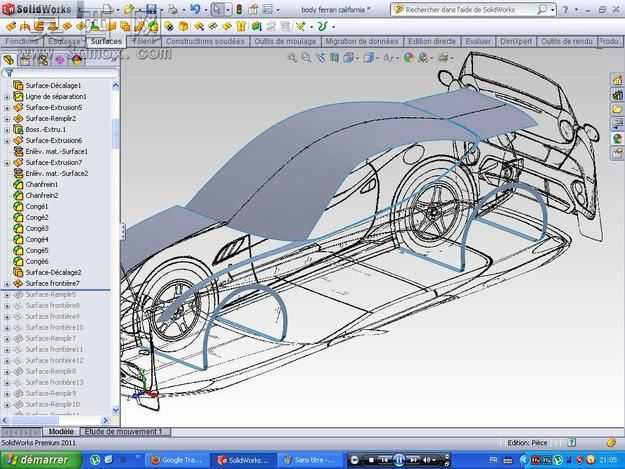Expand the Surface-Extrusion7 tree node
The image size is (625, 469).
7,163
